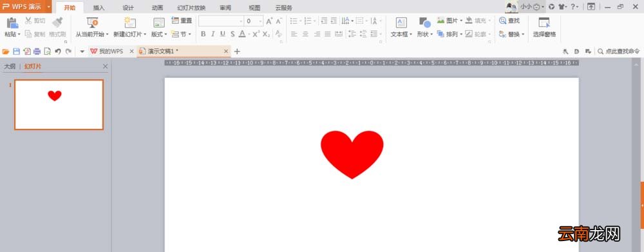Click the Reset (重置) slide button
644x252 pixels.
(182, 21)
